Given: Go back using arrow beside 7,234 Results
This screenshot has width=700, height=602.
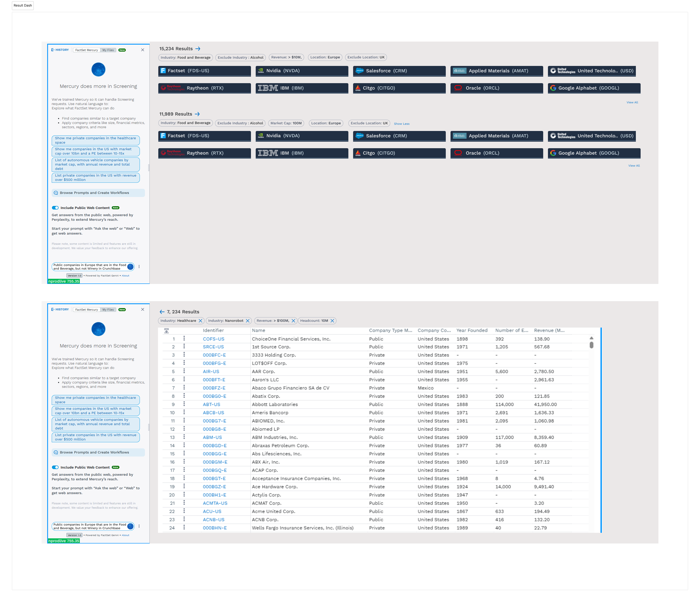Looking at the screenshot, I should click(x=162, y=312).
